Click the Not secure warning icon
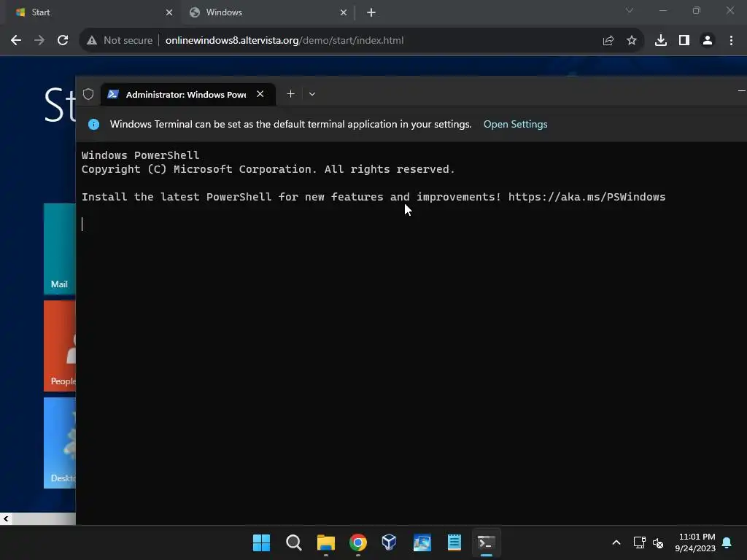 click(92, 41)
